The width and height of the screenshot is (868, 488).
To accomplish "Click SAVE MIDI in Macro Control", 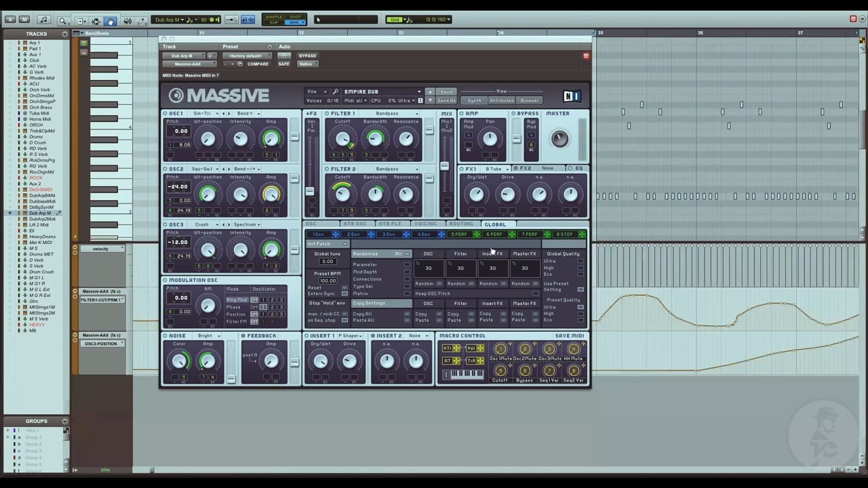I will point(569,336).
